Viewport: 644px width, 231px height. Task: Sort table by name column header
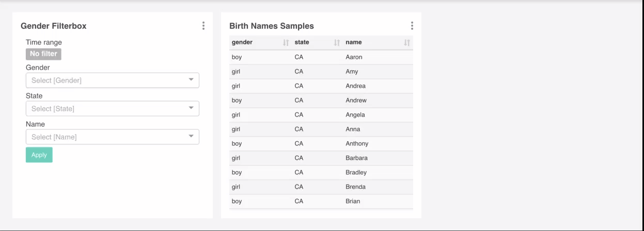[354, 42]
